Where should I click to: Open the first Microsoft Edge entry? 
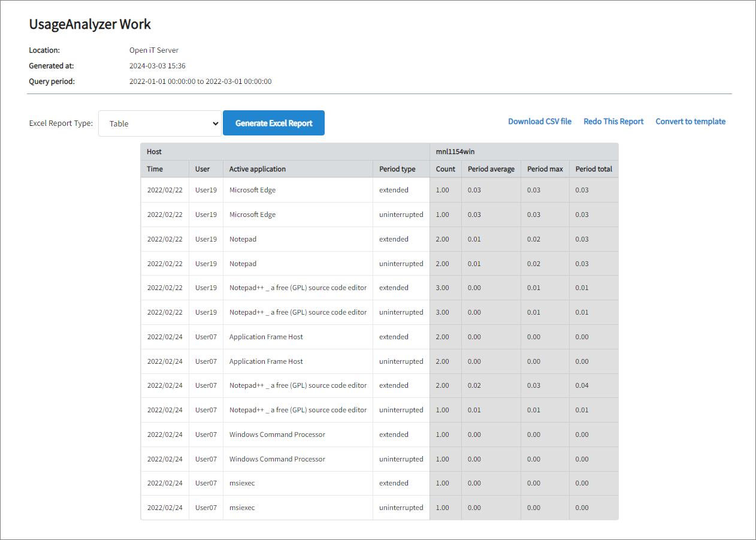click(252, 189)
